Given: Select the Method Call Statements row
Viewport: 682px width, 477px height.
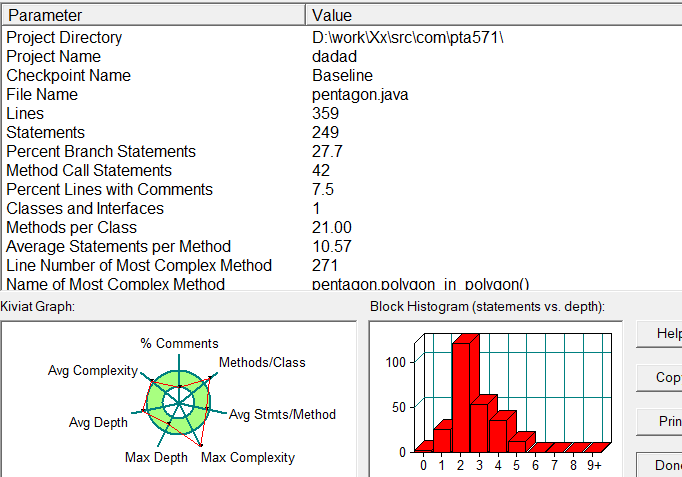Looking at the screenshot, I should pos(89,170).
